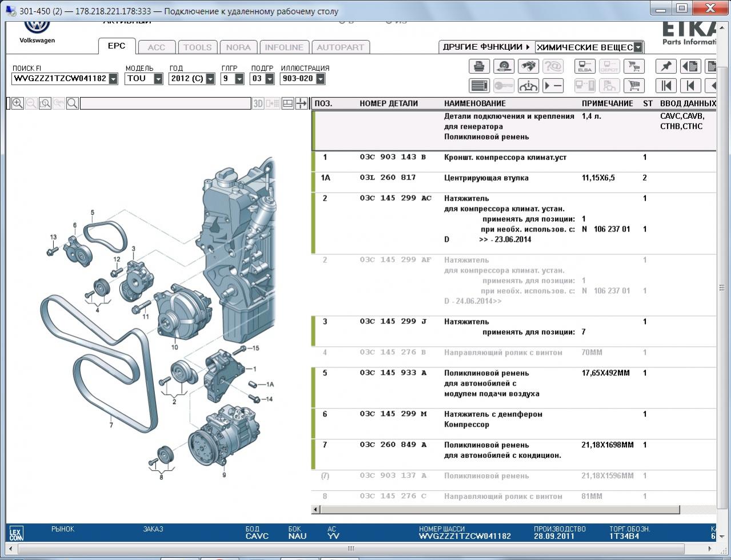Zoom in on the illustration

pos(18,103)
